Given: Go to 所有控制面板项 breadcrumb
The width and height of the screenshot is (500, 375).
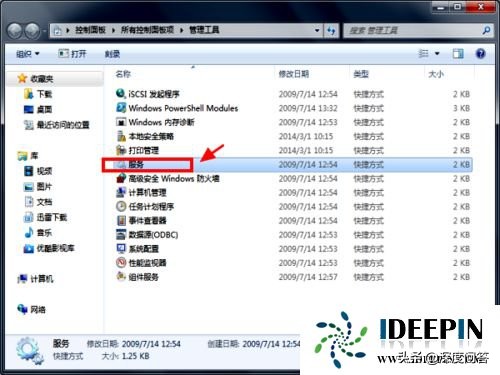Looking at the screenshot, I should [147, 30].
